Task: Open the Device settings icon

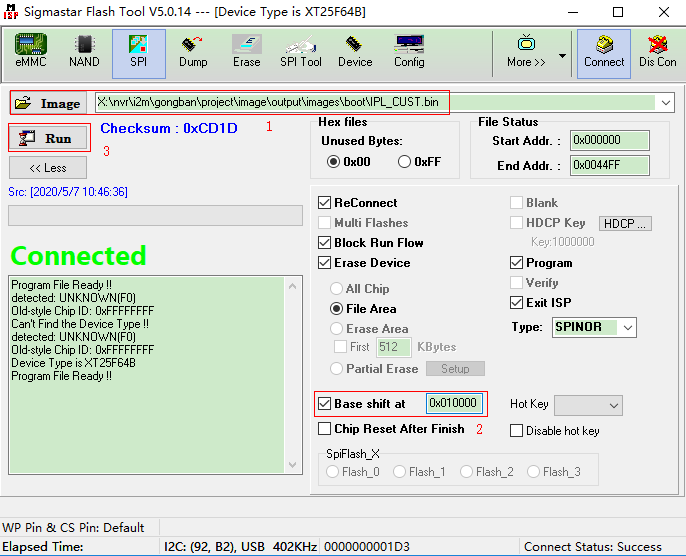Action: click(355, 52)
